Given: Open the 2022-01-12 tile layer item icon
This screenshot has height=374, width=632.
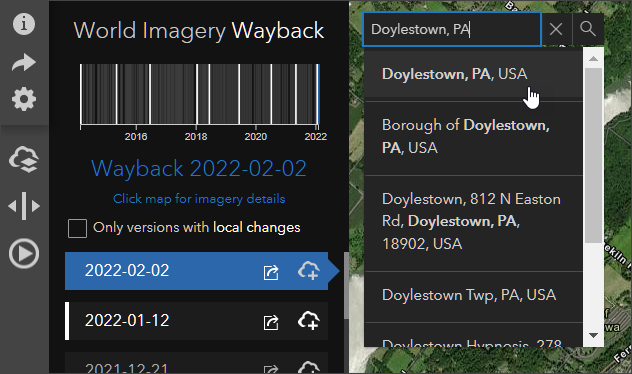Looking at the screenshot, I should [x=271, y=322].
